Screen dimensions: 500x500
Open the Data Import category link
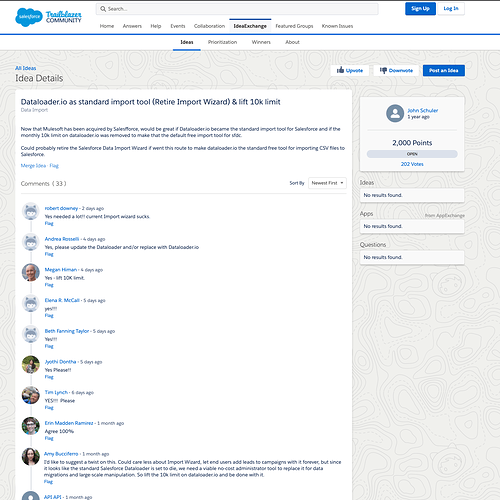[x=34, y=110]
